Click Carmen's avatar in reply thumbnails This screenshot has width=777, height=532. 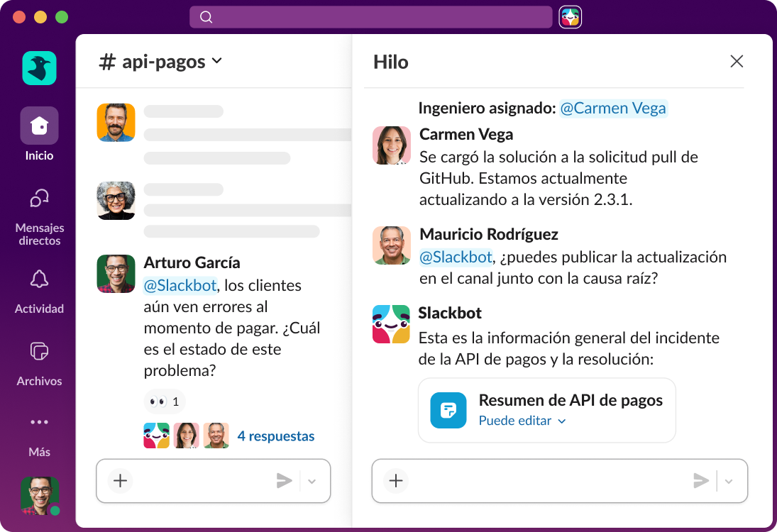coord(187,436)
